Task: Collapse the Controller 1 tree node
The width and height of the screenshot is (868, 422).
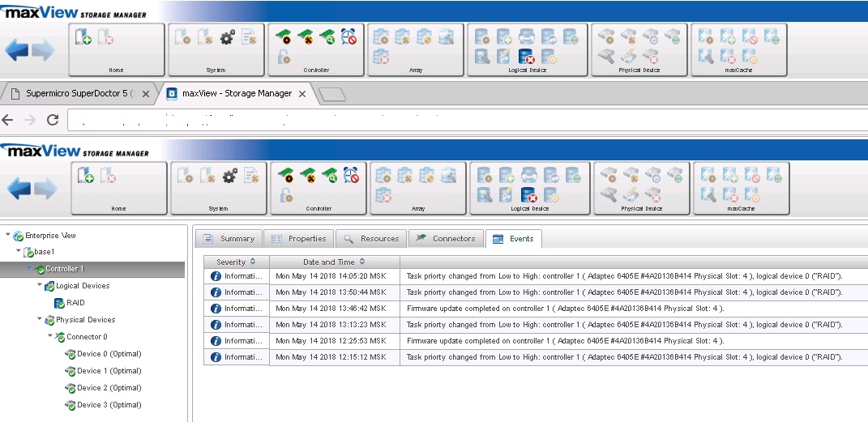Action: coord(29,268)
